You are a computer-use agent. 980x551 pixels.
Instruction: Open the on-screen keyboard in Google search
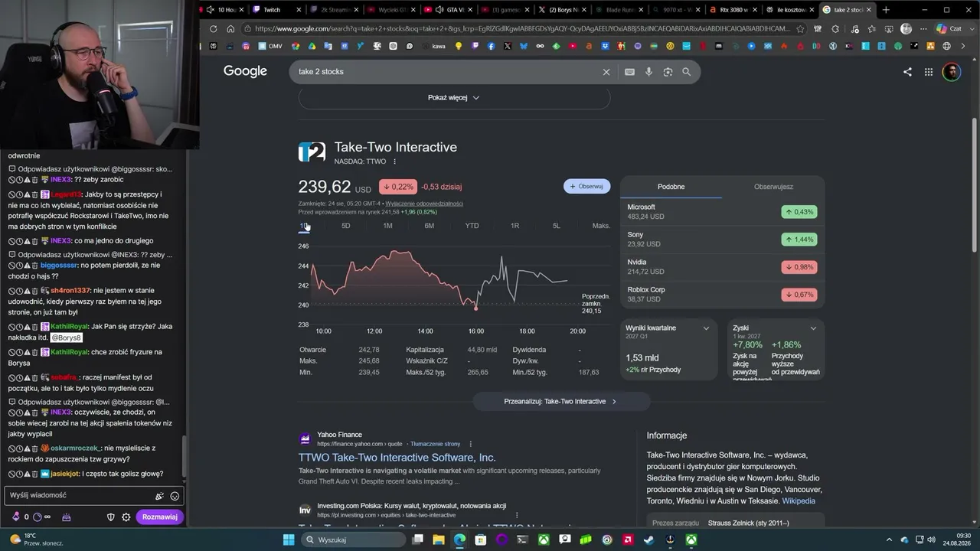tap(629, 72)
